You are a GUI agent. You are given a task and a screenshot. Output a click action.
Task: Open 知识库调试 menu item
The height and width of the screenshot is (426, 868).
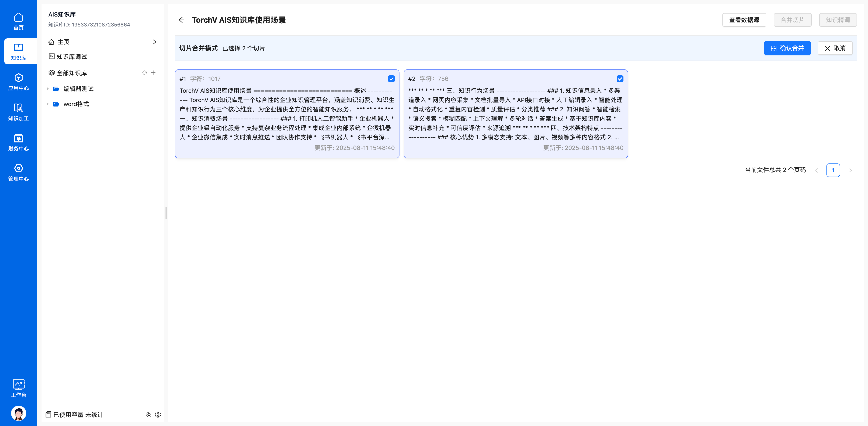point(102,57)
